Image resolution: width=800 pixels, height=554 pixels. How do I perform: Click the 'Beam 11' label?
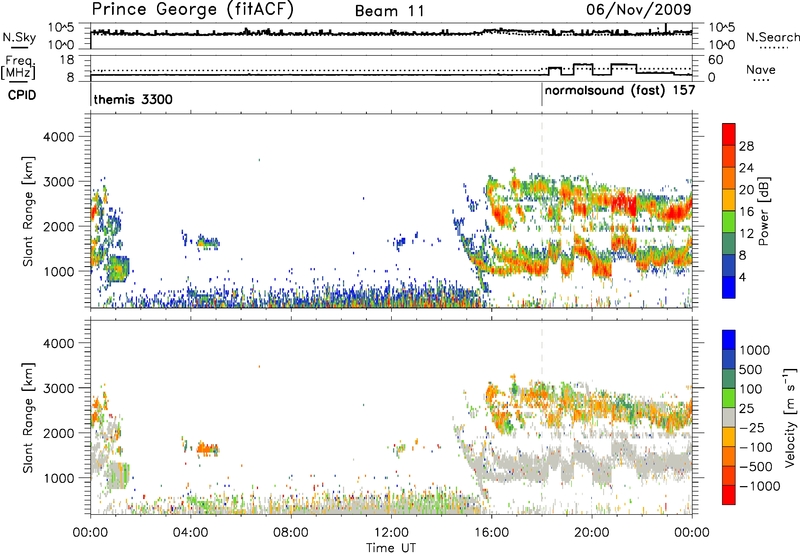(390, 11)
